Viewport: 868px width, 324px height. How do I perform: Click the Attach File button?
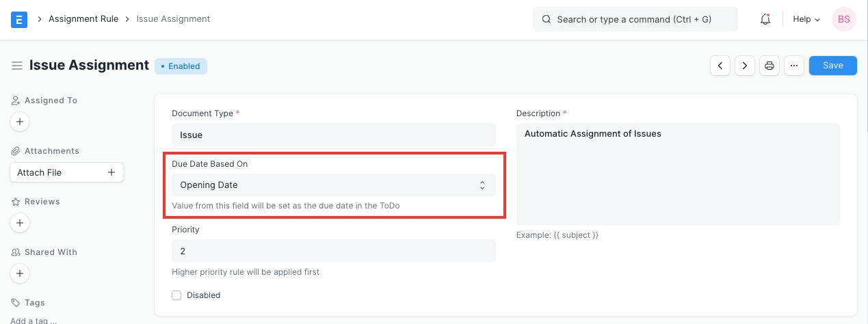66,172
